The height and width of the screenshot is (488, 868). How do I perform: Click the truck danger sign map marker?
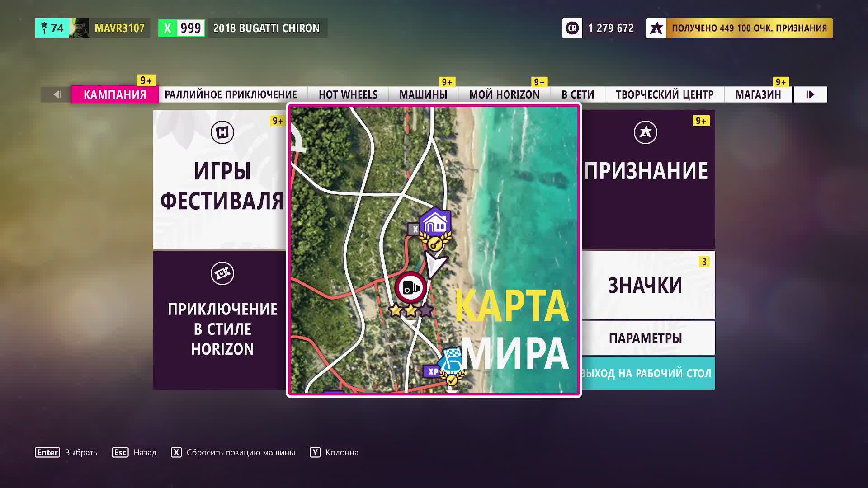tap(410, 288)
